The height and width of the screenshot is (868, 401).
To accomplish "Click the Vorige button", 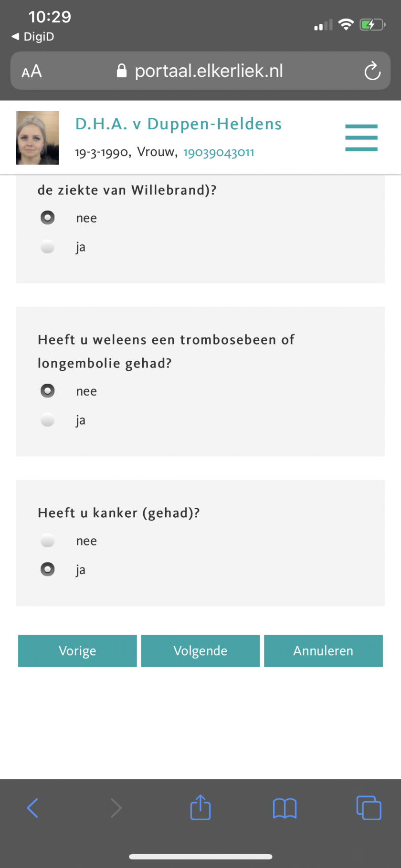I will [x=77, y=651].
